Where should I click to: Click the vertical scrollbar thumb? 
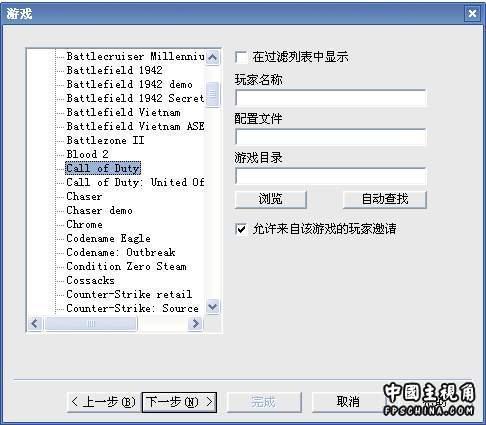tap(213, 94)
